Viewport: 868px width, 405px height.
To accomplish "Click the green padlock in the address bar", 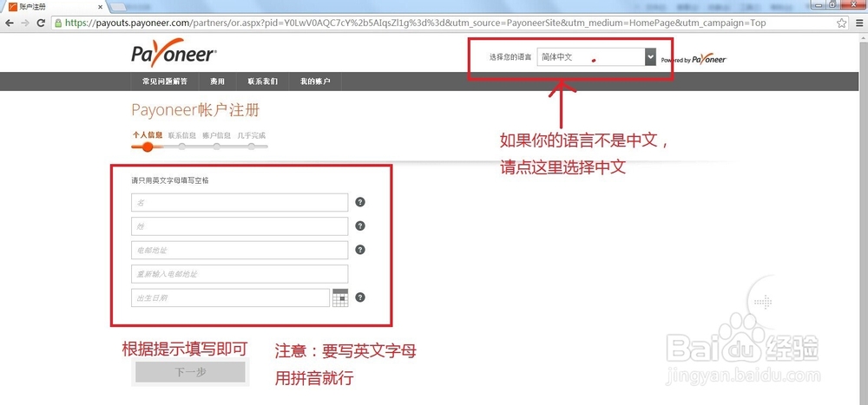I will pyautogui.click(x=58, y=23).
